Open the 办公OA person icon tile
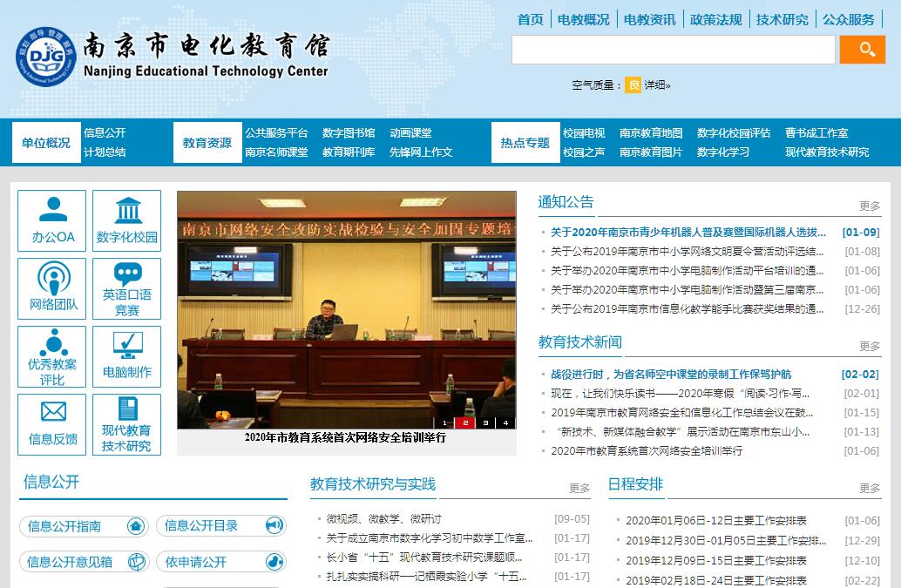This screenshot has width=901, height=588. tap(52, 220)
